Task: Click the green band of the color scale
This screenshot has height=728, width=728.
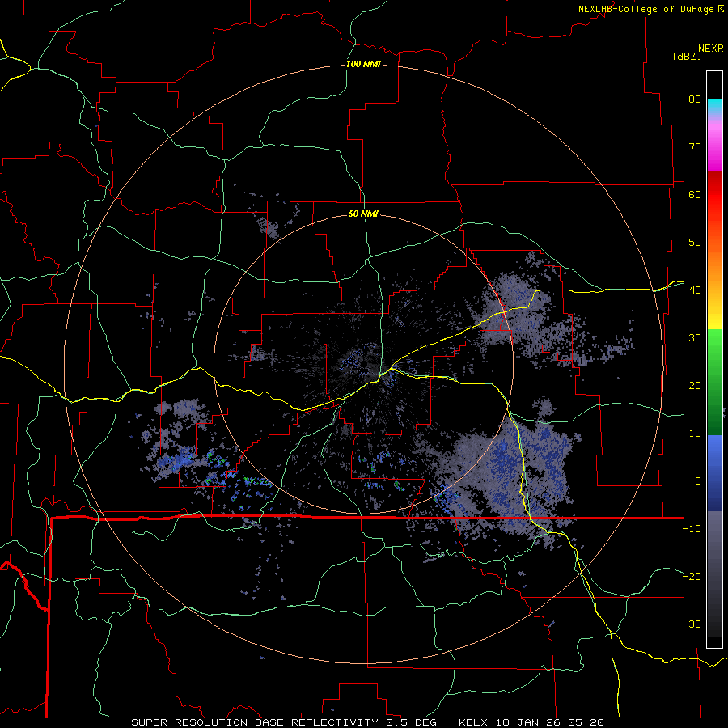Action: (714, 382)
